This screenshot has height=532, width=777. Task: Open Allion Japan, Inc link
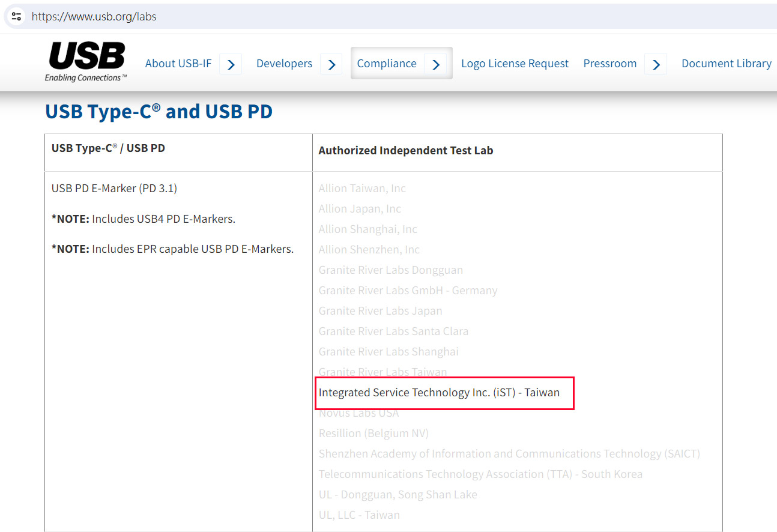360,209
